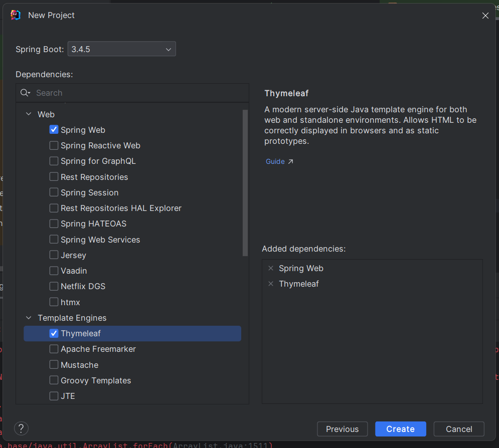
Task: Tick the Rest Repositories checkbox
Action: [x=54, y=177]
